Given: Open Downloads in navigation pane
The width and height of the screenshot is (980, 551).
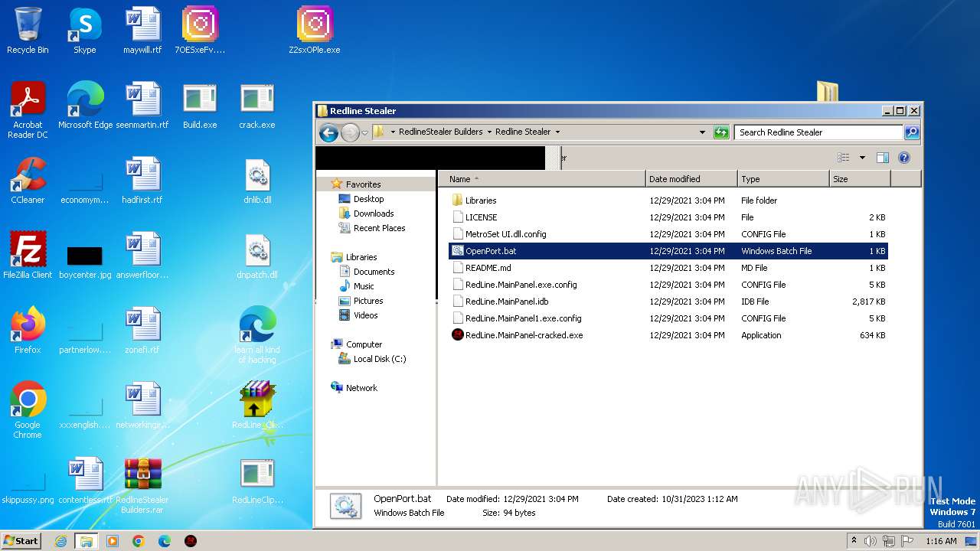Looking at the screenshot, I should pos(374,214).
